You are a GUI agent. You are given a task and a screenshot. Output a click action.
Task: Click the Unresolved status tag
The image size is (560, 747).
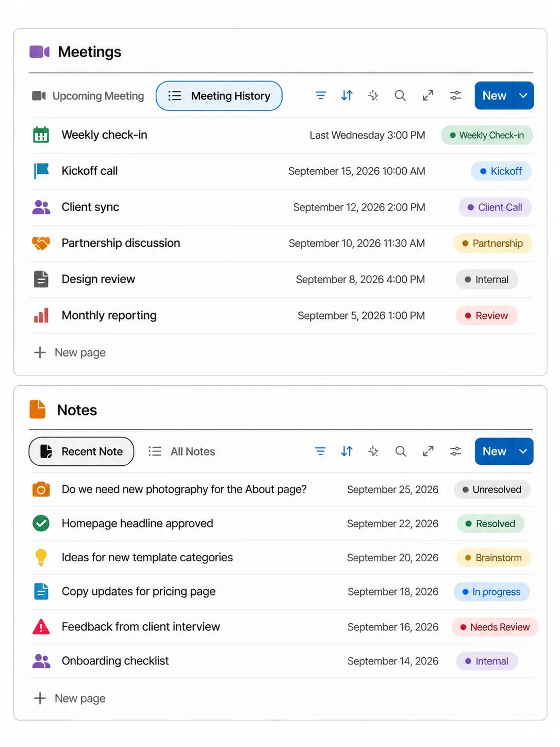coord(492,490)
